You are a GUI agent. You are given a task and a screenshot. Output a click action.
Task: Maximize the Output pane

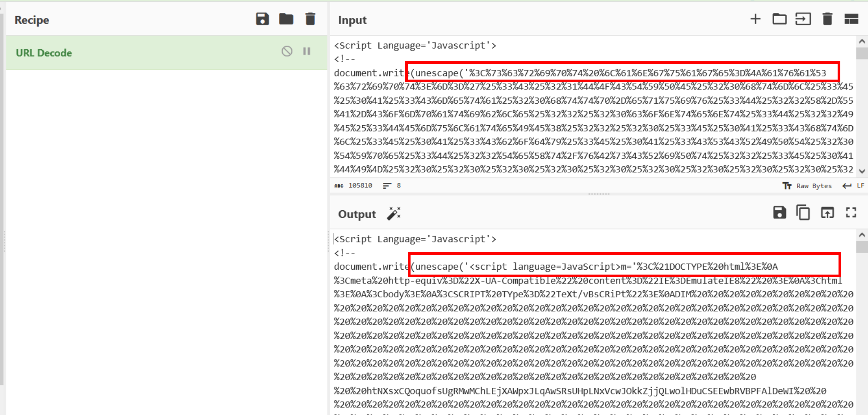(851, 213)
